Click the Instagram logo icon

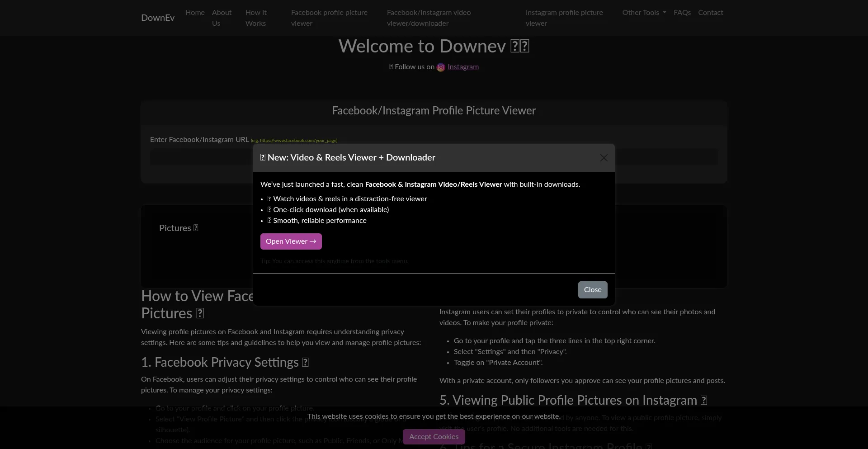440,67
